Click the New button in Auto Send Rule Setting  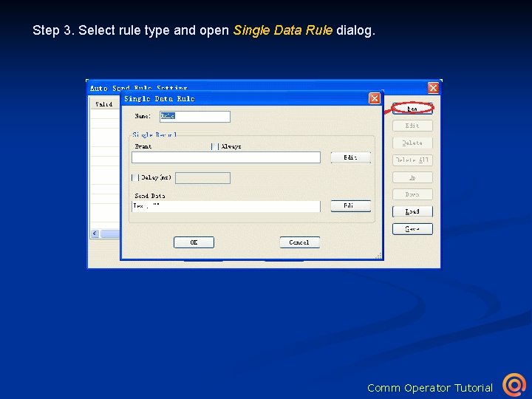click(x=412, y=109)
